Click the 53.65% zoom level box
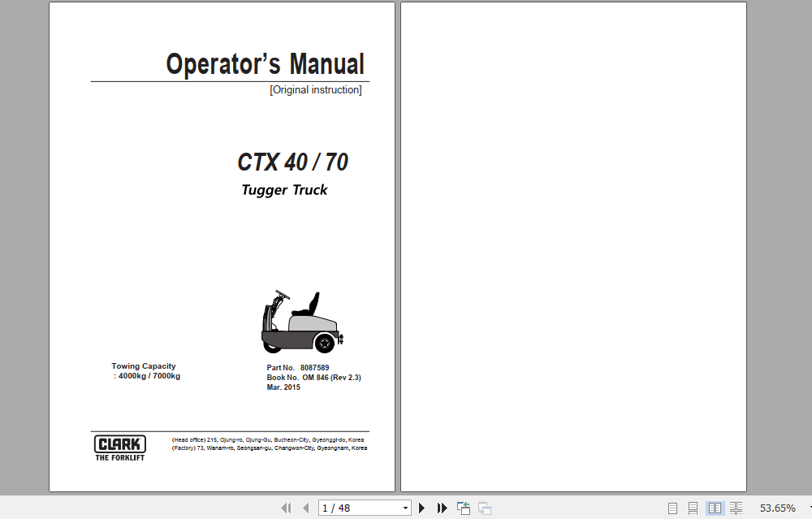 (777, 508)
